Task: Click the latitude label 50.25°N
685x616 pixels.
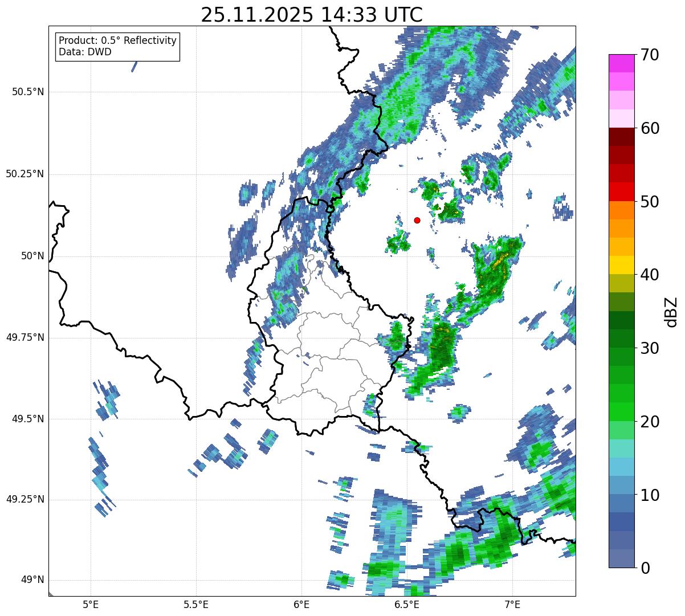Action: pyautogui.click(x=25, y=174)
